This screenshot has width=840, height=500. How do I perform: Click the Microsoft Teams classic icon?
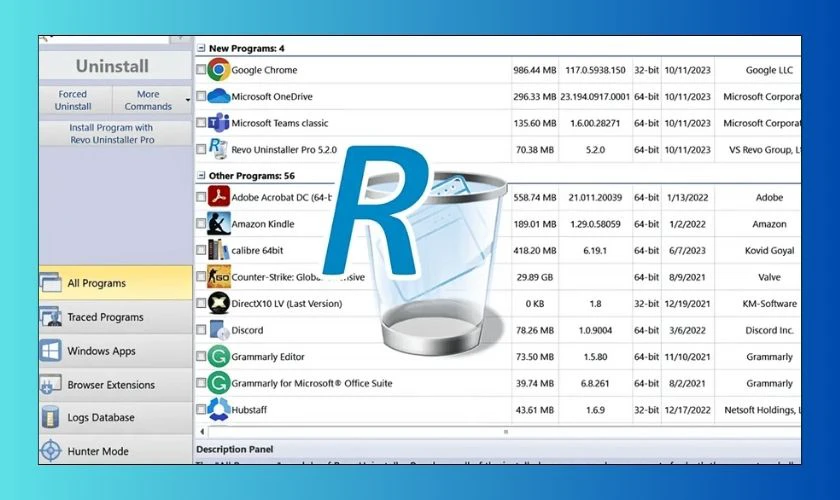click(x=219, y=123)
